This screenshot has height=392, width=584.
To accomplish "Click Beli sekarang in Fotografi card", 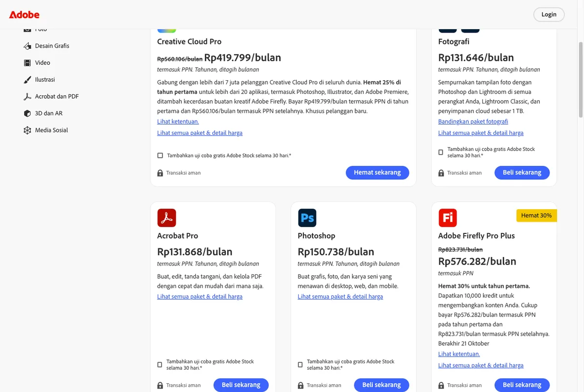I will tap(522, 173).
